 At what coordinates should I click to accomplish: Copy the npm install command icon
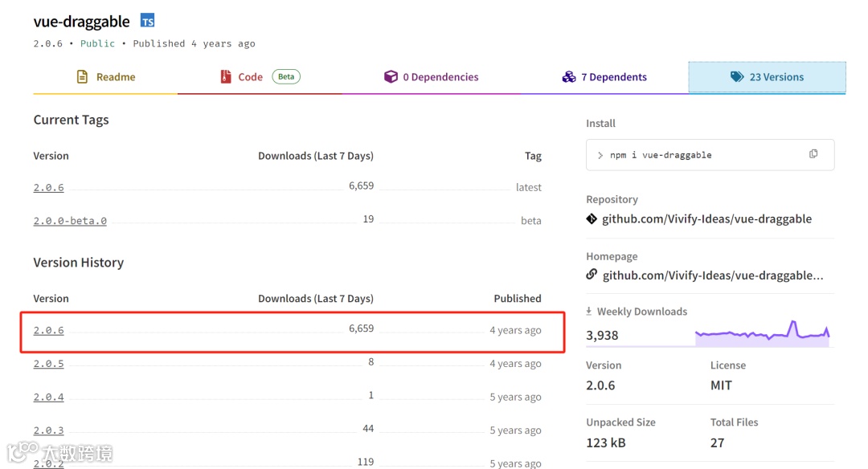pyautogui.click(x=813, y=153)
